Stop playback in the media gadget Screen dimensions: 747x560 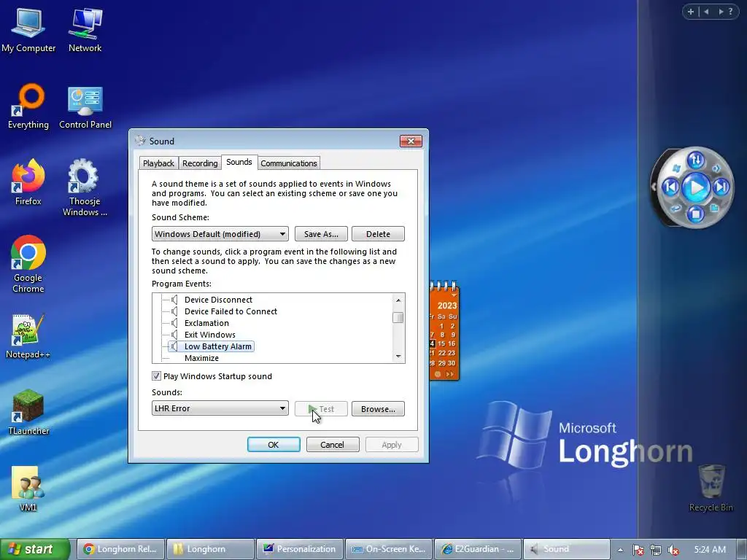695,214
